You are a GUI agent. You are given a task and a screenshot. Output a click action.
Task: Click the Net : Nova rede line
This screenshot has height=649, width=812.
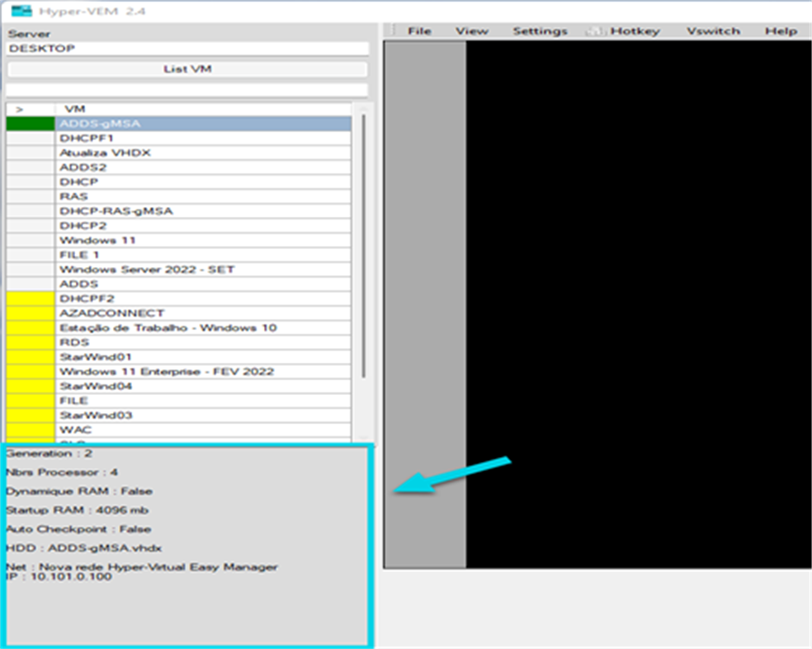pos(142,567)
